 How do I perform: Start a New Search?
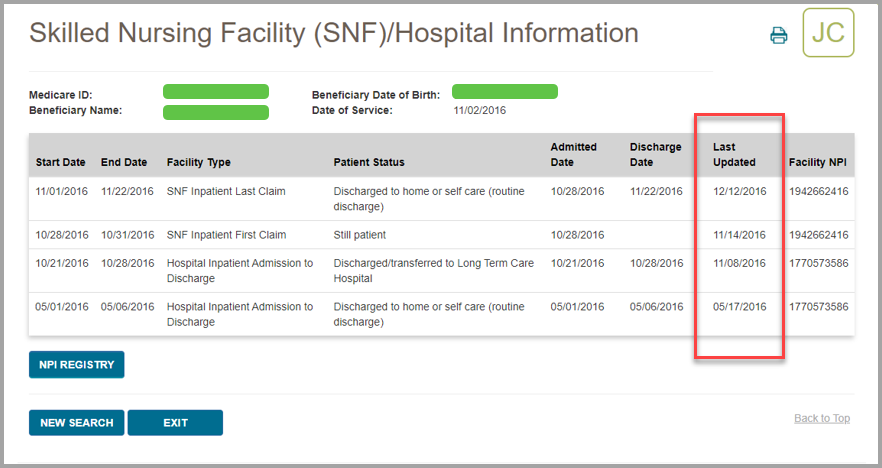click(76, 423)
